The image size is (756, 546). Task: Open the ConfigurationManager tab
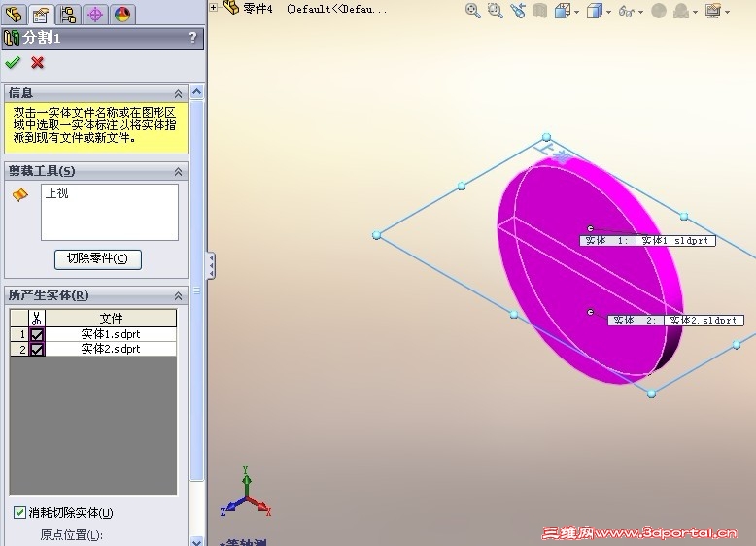pyautogui.click(x=68, y=15)
